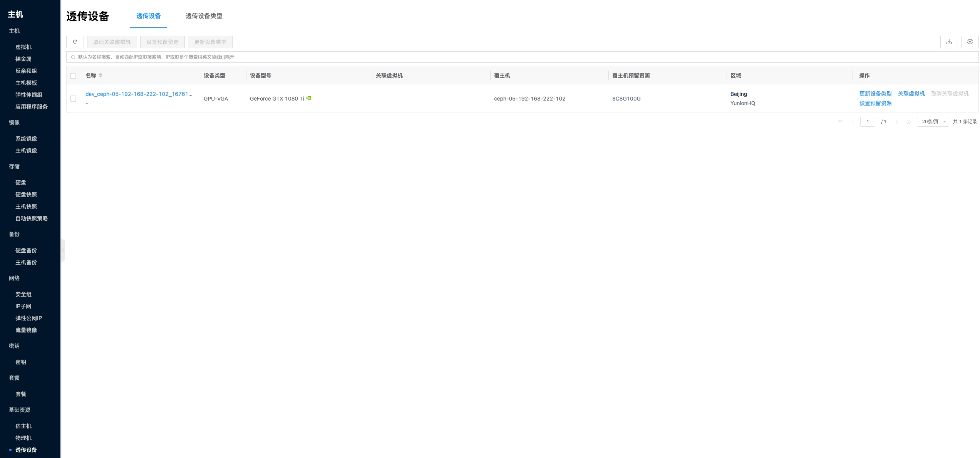Check the dev_ceph device row checkbox
This screenshot has width=980, height=458.
point(73,99)
